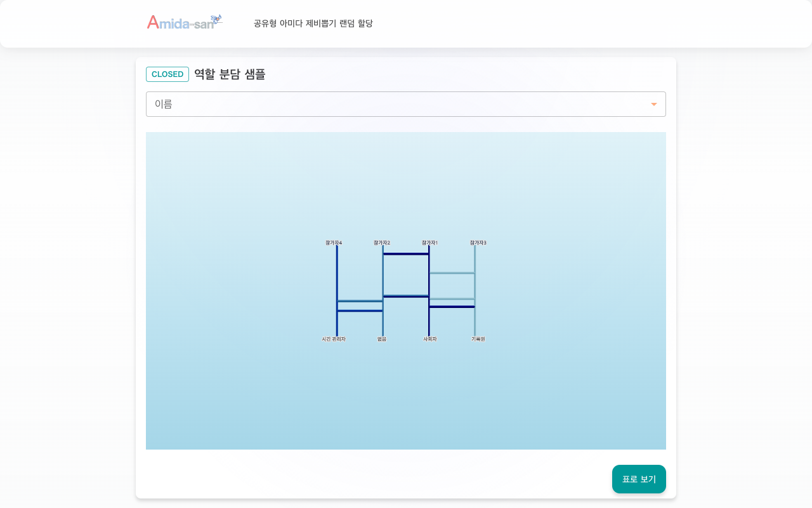Click the bird icon on the logo
The image size is (812, 508).
(x=217, y=18)
